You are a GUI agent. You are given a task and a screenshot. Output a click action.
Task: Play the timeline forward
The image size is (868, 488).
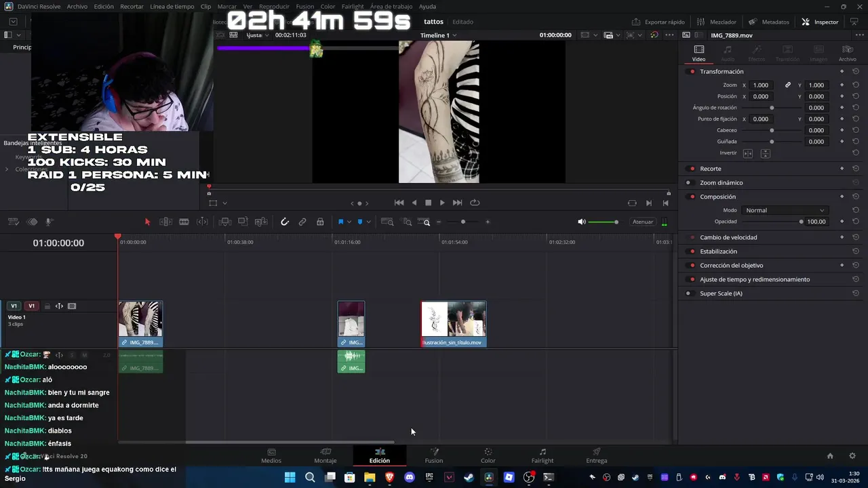point(442,203)
